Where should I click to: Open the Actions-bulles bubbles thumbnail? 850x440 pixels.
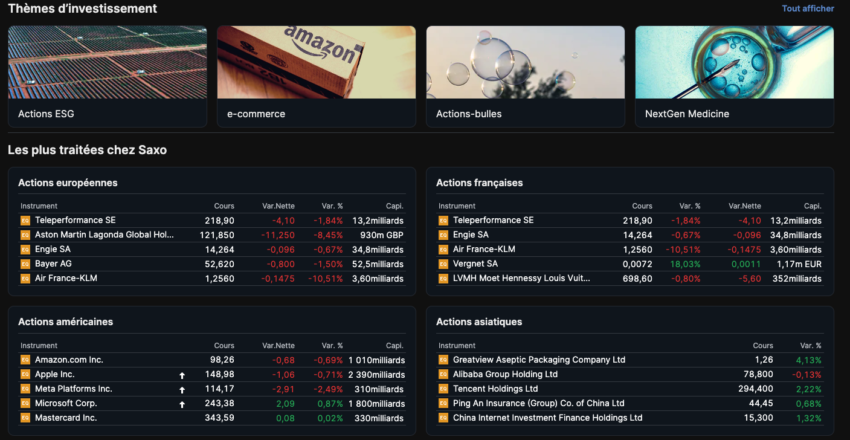point(525,62)
